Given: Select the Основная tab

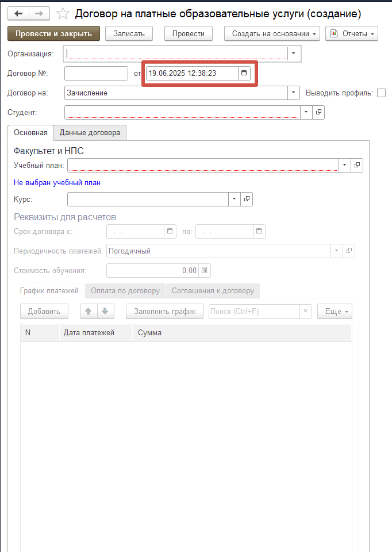Looking at the screenshot, I should (x=30, y=132).
